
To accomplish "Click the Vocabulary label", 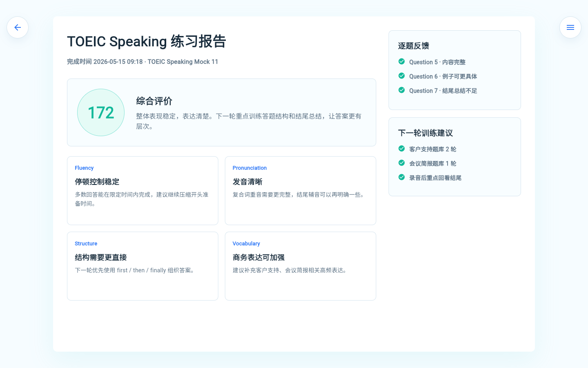I will pos(246,244).
